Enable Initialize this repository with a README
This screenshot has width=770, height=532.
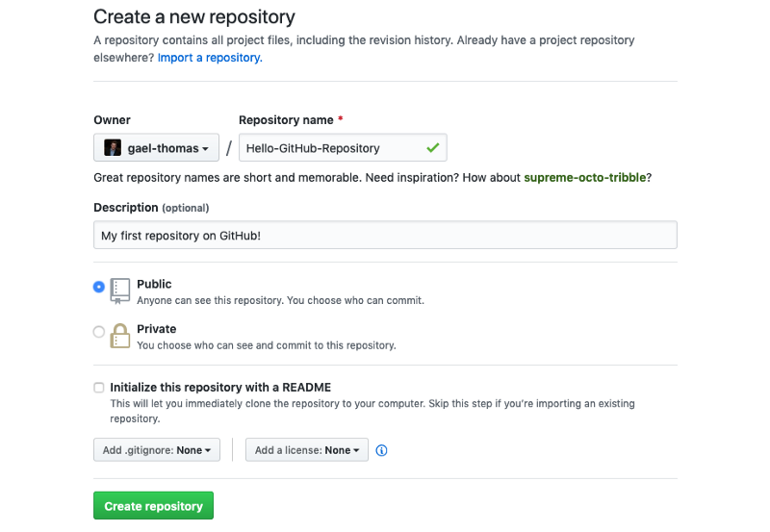point(99,388)
